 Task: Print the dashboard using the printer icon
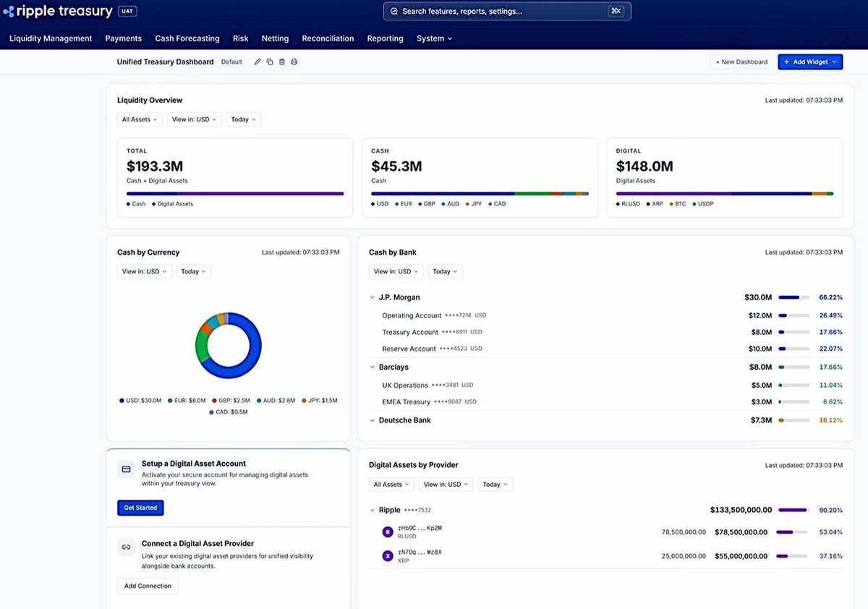[294, 62]
